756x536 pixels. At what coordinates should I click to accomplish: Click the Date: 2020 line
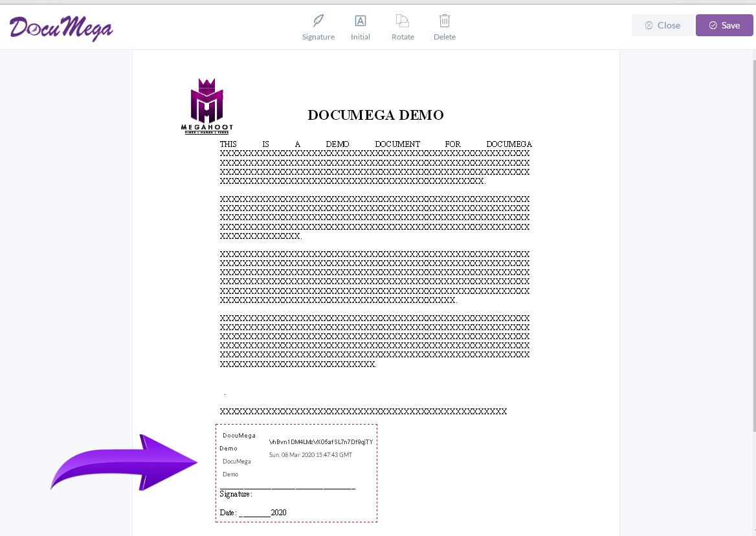point(253,513)
